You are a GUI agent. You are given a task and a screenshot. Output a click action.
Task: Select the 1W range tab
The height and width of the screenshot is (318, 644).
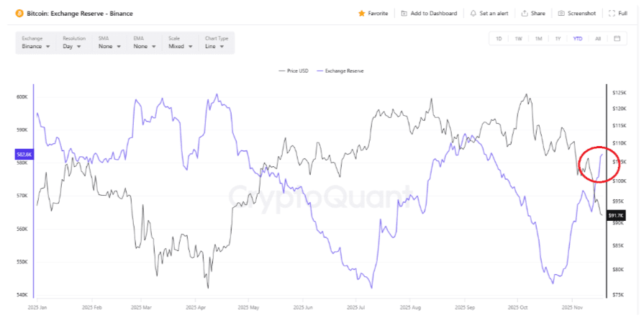(518, 38)
